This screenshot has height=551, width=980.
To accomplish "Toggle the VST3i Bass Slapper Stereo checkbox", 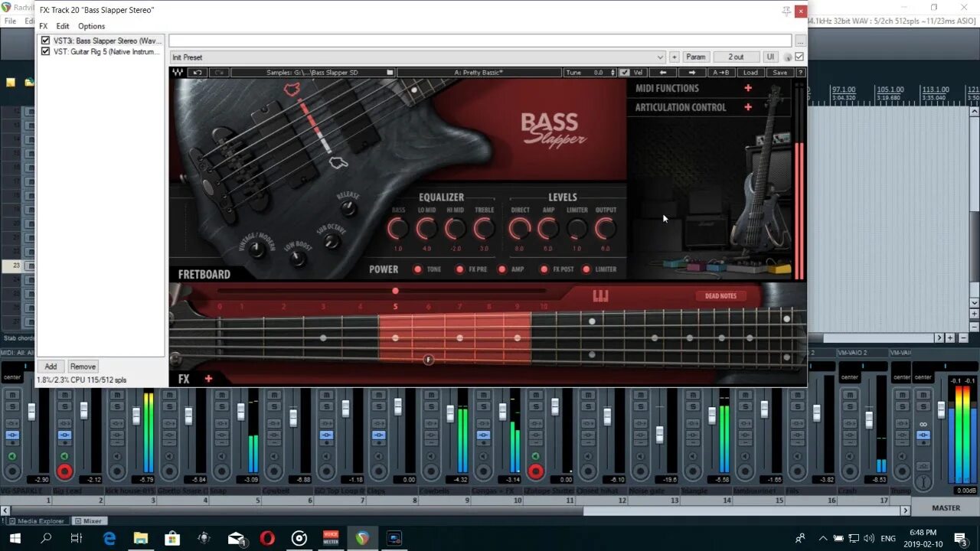I will (x=45, y=41).
